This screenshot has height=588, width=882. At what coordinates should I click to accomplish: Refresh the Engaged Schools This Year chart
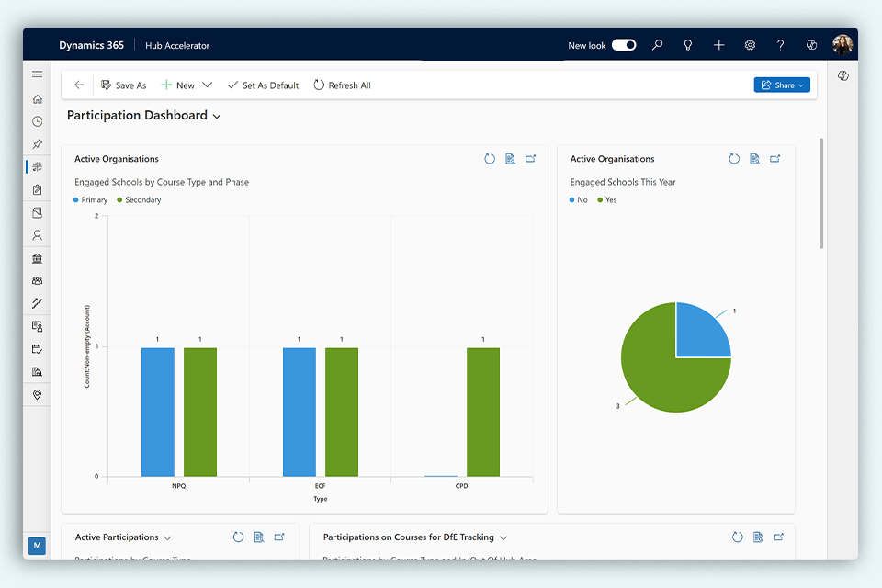pyautogui.click(x=734, y=159)
